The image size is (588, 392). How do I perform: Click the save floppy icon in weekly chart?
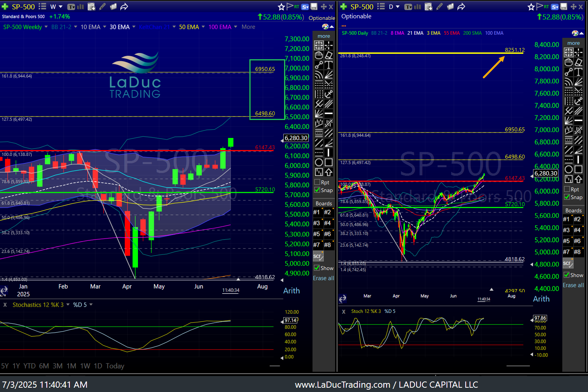314,7
